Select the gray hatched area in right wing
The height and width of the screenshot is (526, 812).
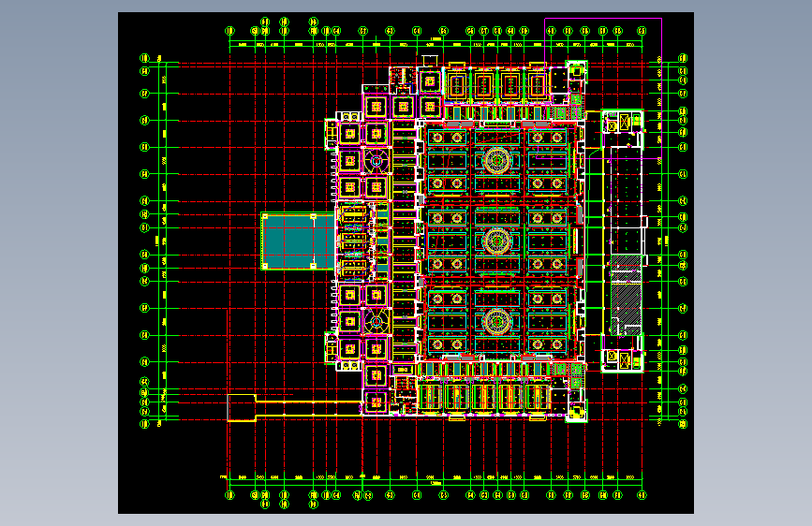click(x=626, y=295)
